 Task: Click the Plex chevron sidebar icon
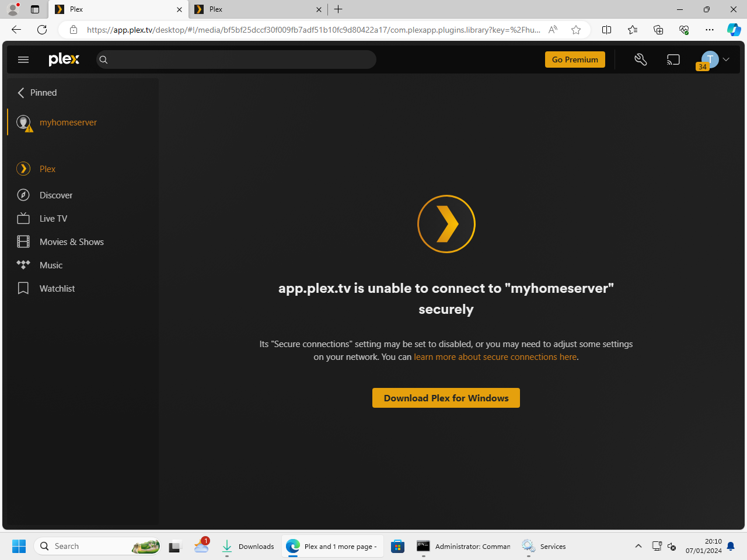click(x=23, y=169)
